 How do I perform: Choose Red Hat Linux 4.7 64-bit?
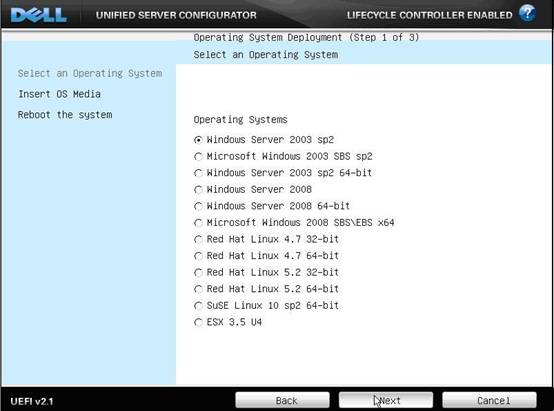pos(198,256)
